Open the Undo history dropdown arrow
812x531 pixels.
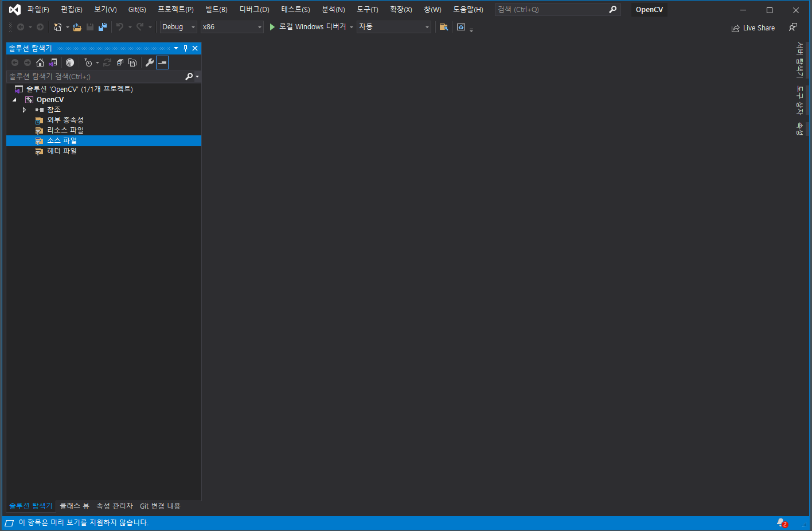[130, 27]
